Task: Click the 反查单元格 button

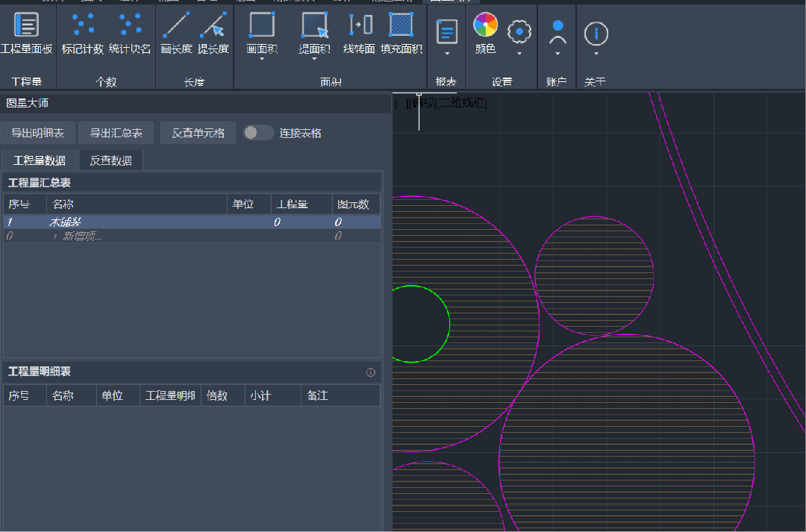Action: point(198,133)
